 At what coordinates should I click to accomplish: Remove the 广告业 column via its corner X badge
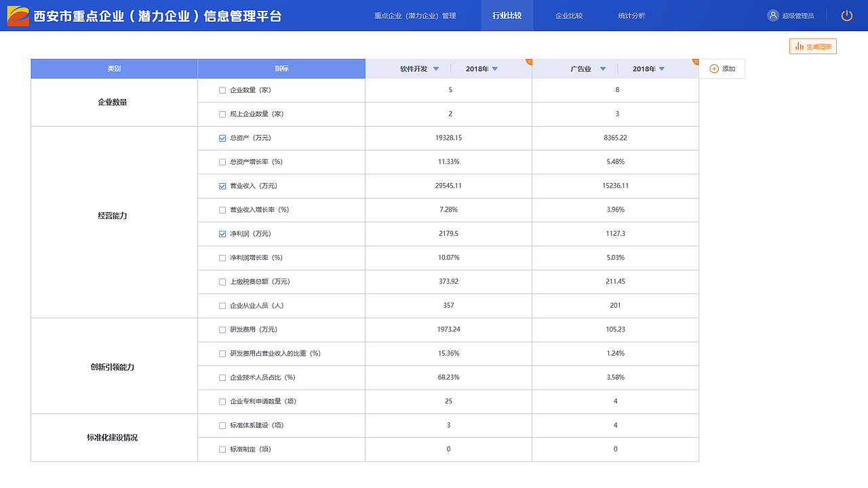point(696,60)
